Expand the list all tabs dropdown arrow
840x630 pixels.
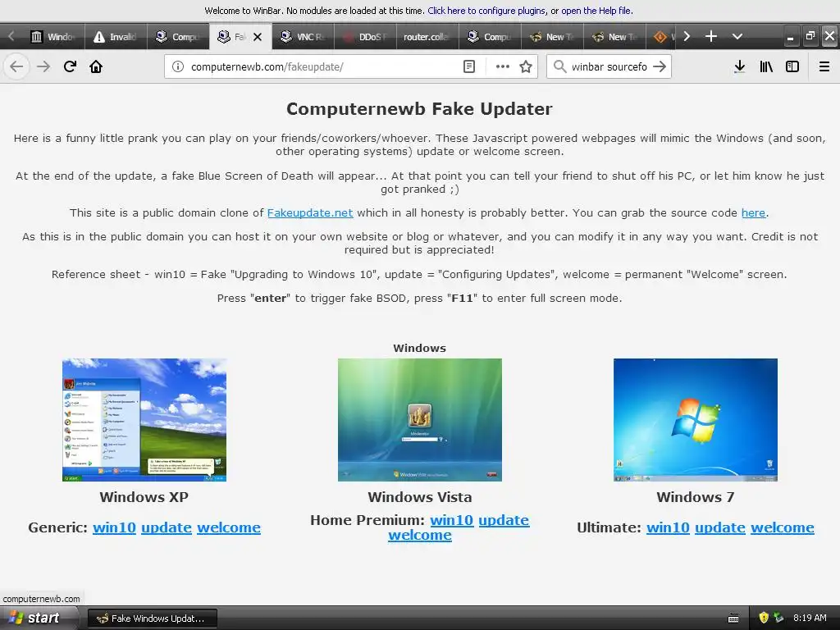(737, 36)
